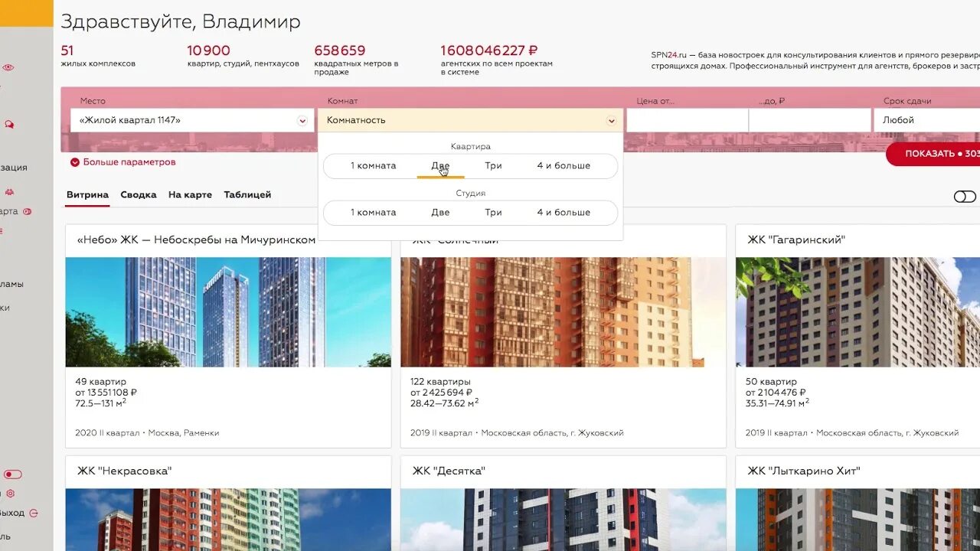Click '10 900 квартир, студий, пентхаусов' statistic
Image resolution: width=980 pixels, height=551 pixels.
coord(243,56)
